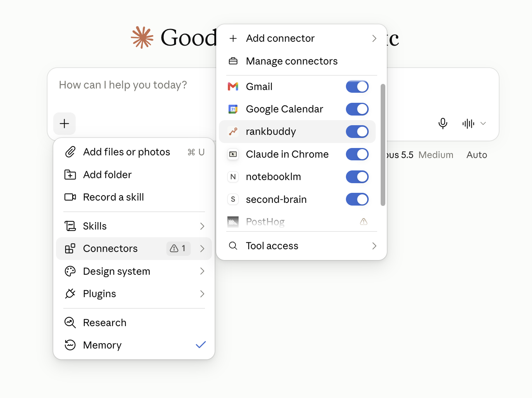Click the Gmail logo icon

coord(233,87)
